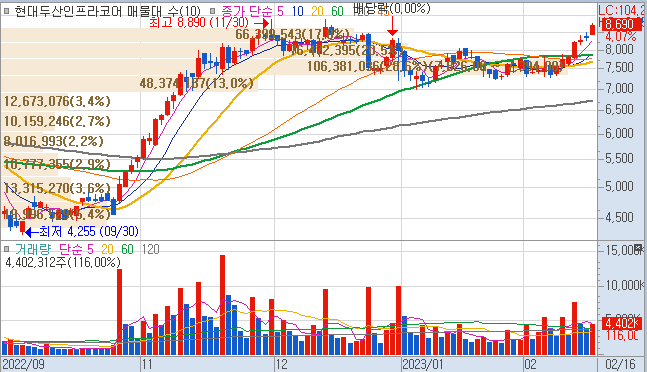The image size is (647, 372).
Task: Click the 6,000 price axis label
Action: click(x=619, y=133)
